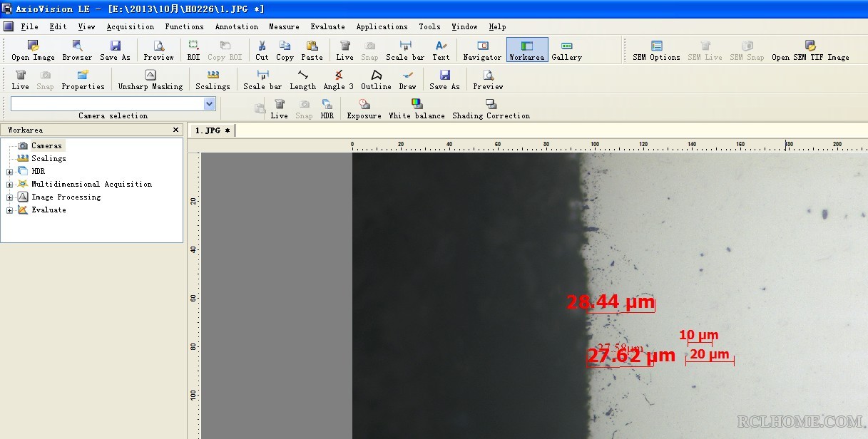Insert a Scale bar from the top toolbar
This screenshot has height=439, width=868.
405,50
